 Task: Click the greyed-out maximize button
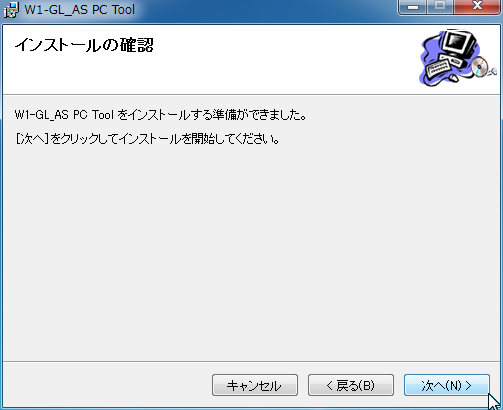point(440,7)
